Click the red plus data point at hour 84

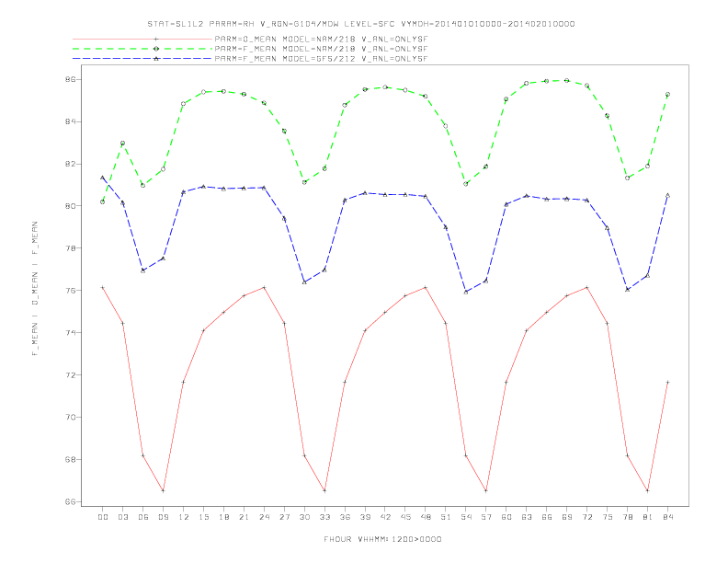[x=667, y=383]
